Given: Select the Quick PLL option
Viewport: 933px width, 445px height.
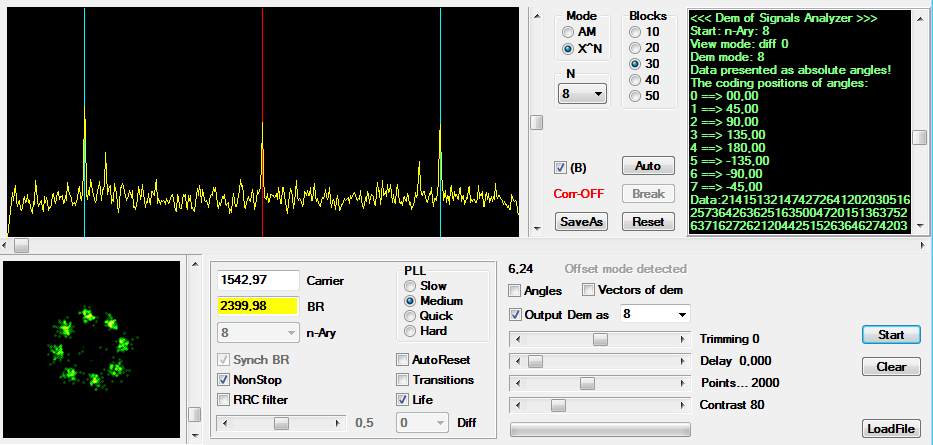Looking at the screenshot, I should pyautogui.click(x=409, y=316).
